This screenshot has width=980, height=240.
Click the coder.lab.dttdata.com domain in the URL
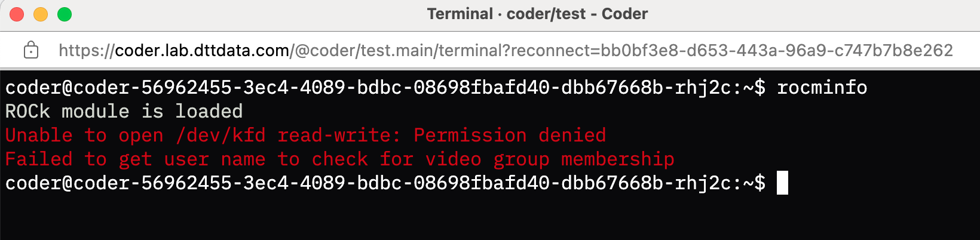tap(202, 50)
